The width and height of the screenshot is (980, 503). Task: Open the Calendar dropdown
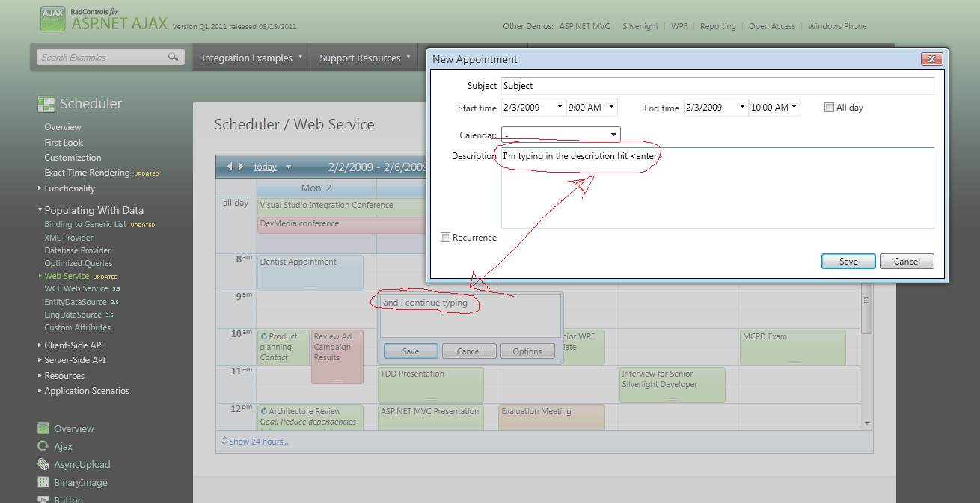coord(613,135)
